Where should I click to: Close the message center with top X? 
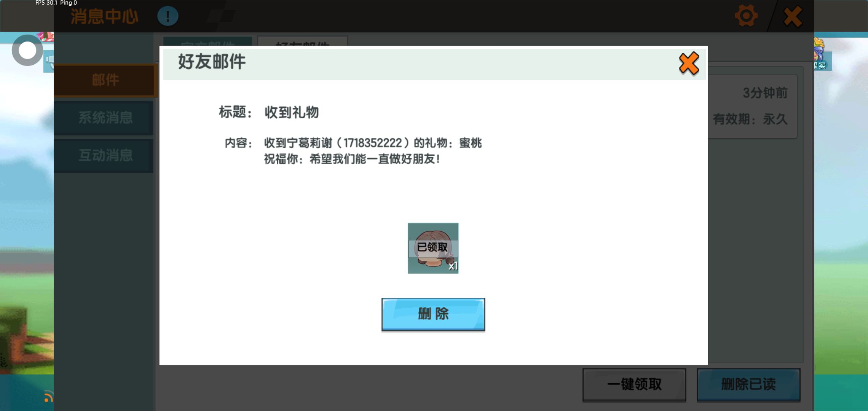pos(793,16)
